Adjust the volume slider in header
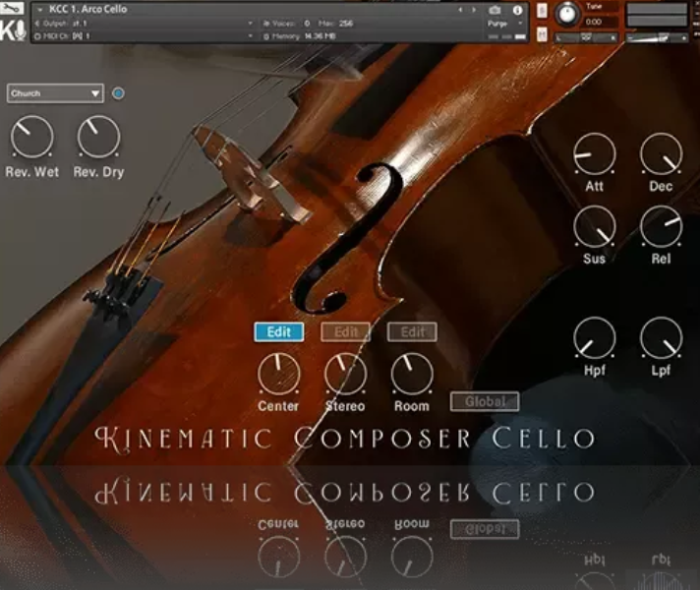 (657, 38)
